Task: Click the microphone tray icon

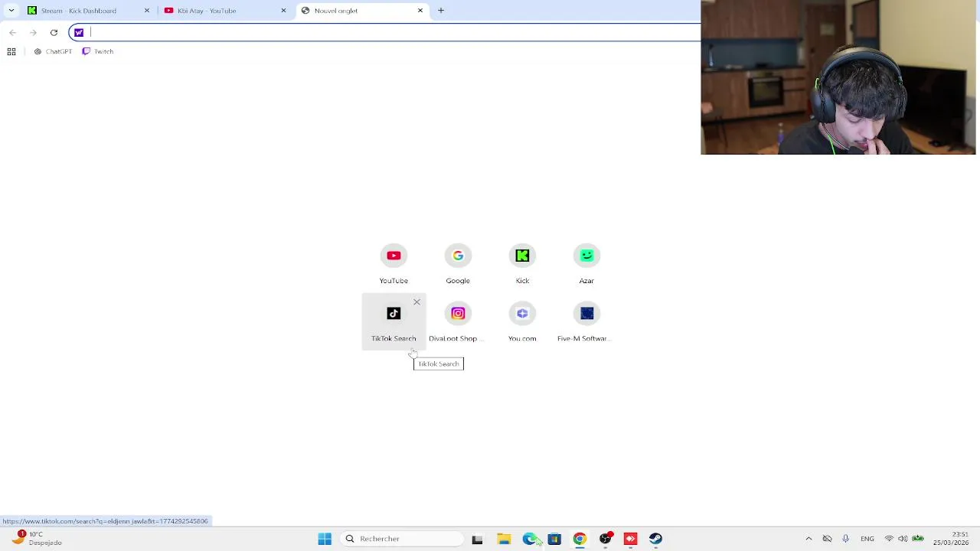Action: (x=845, y=539)
